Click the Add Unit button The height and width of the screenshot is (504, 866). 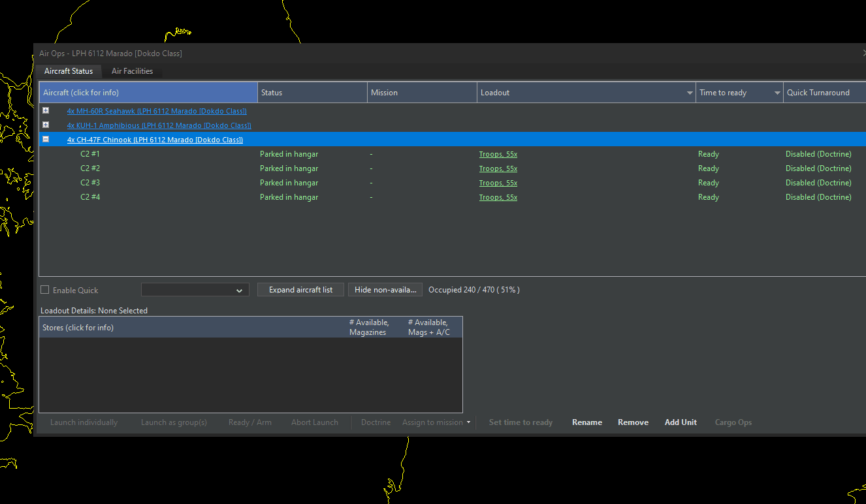coord(681,422)
